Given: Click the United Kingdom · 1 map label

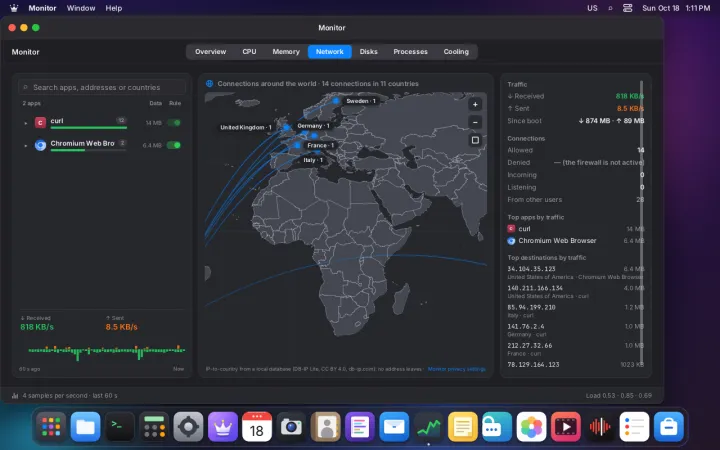Looking at the screenshot, I should click(246, 127).
